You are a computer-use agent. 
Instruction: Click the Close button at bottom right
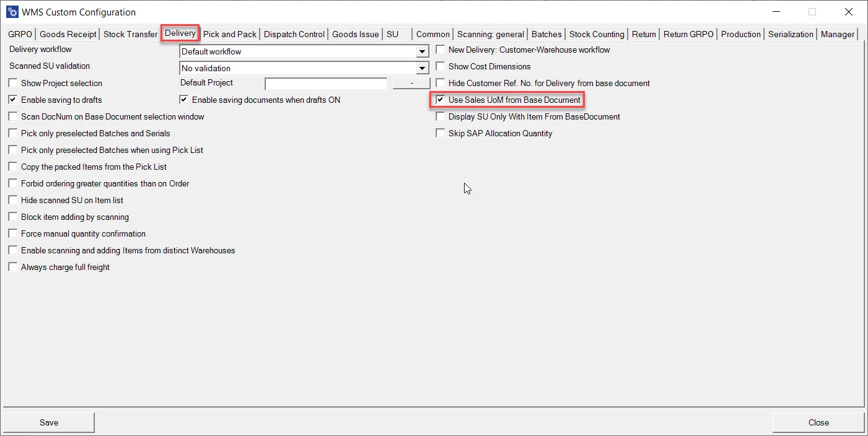tap(818, 422)
